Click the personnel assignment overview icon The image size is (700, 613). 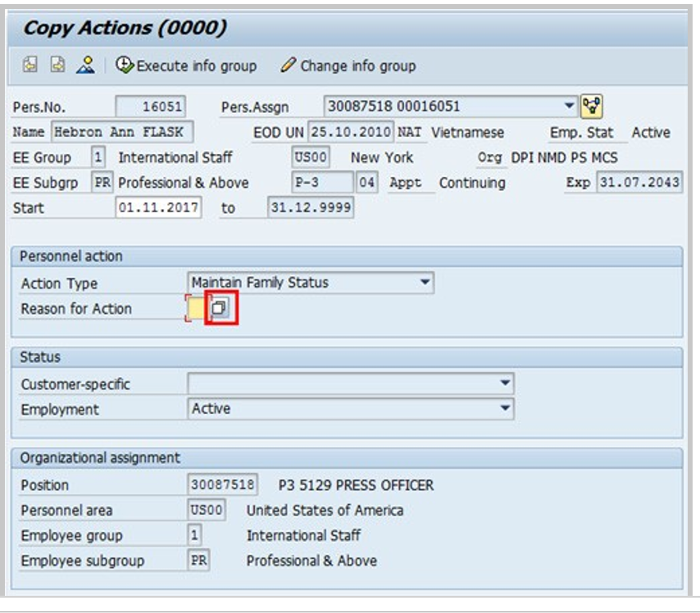[x=592, y=107]
